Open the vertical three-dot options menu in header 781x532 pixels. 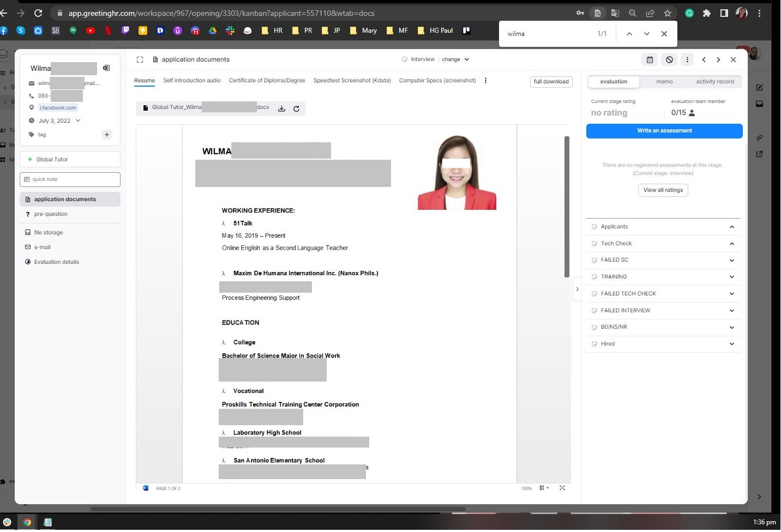687,60
